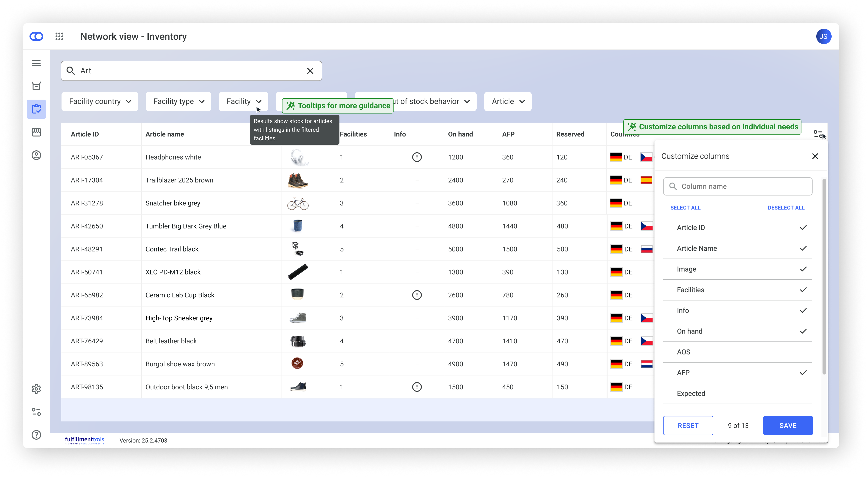Clear the search field with X icon
The image size is (868, 477).
[x=310, y=71]
